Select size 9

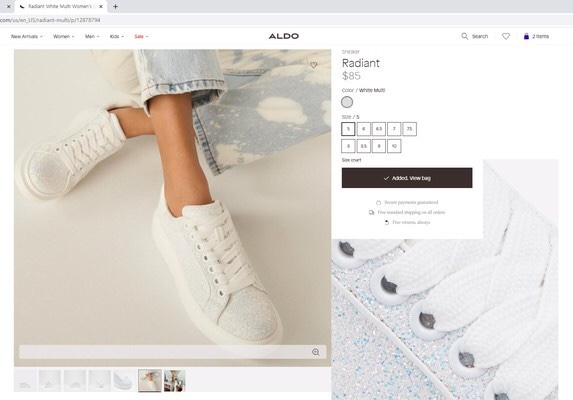[x=379, y=146]
